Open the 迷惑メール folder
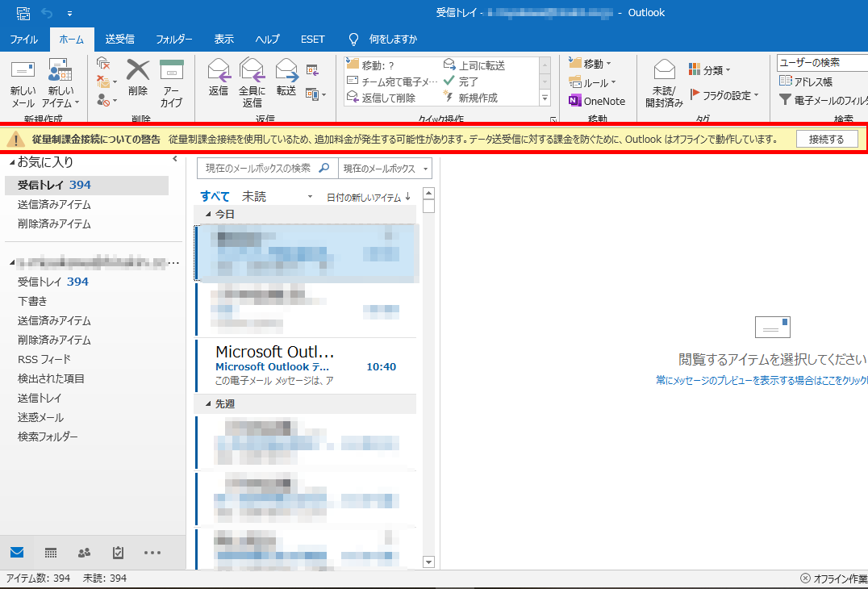This screenshot has width=868, height=589. 41,417
